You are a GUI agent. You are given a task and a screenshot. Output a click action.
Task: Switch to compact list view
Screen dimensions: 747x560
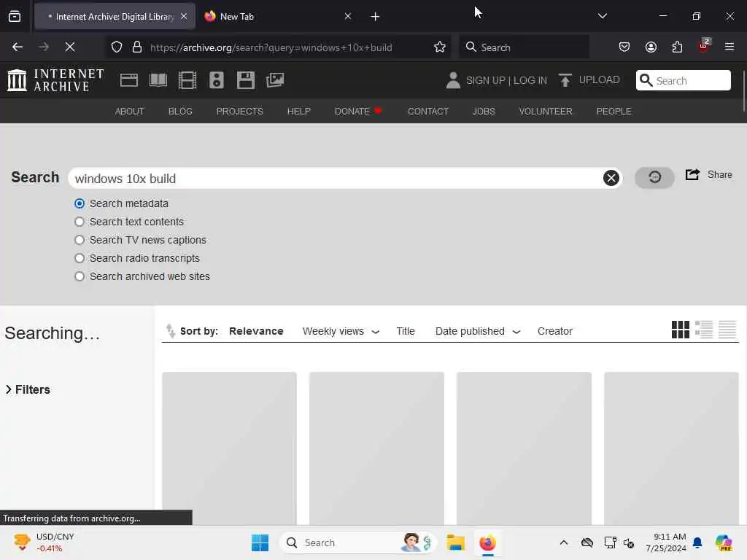pyautogui.click(x=727, y=330)
